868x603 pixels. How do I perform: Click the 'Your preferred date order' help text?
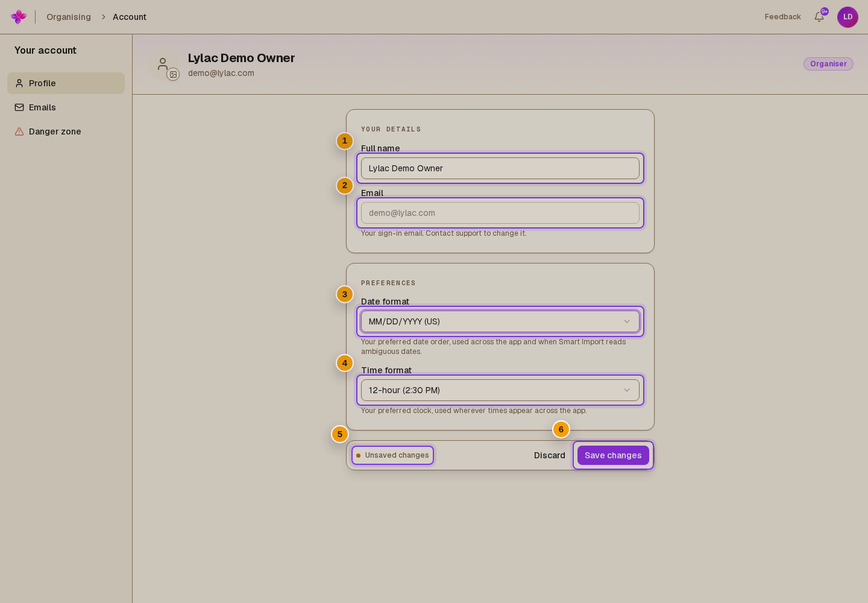pyautogui.click(x=494, y=347)
